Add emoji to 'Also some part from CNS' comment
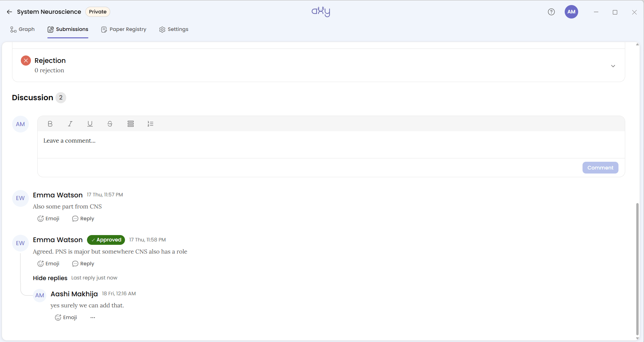Viewport: 644px width, 342px height. pos(48,219)
